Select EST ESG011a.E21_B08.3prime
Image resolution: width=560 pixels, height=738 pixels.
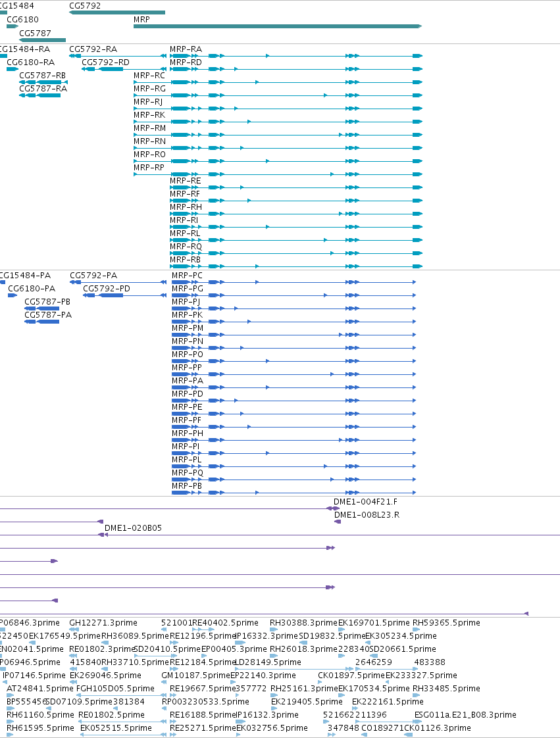point(465,716)
